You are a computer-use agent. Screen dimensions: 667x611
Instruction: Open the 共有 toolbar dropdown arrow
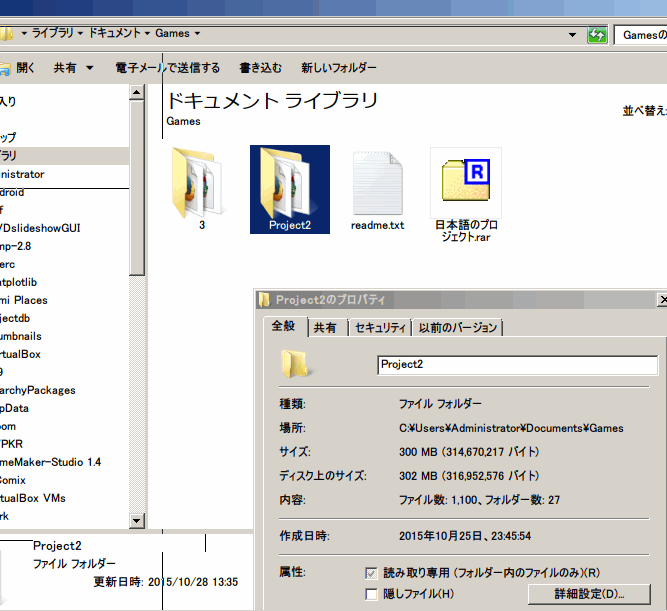click(x=90, y=68)
